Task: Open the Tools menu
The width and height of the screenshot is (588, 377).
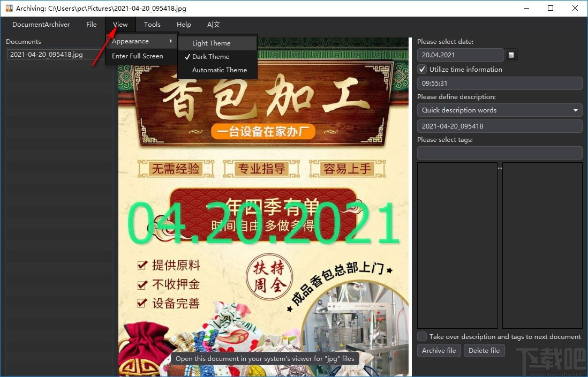Action: [x=152, y=24]
